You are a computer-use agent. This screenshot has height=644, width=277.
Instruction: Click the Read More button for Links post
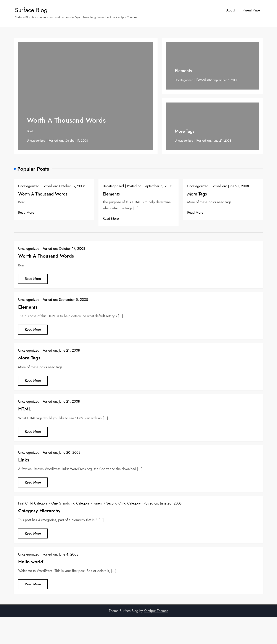33,482
